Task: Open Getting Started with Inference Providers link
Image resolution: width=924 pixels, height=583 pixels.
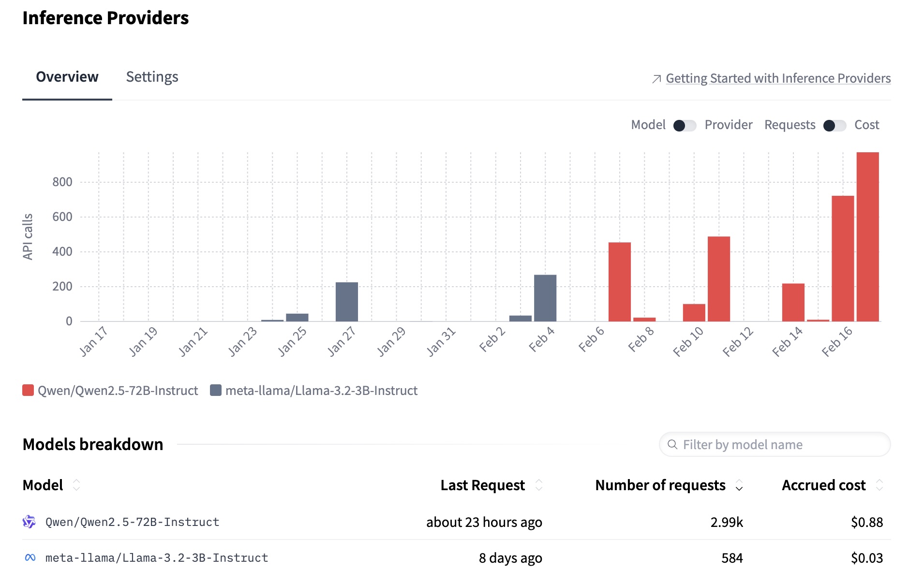Action: point(778,78)
